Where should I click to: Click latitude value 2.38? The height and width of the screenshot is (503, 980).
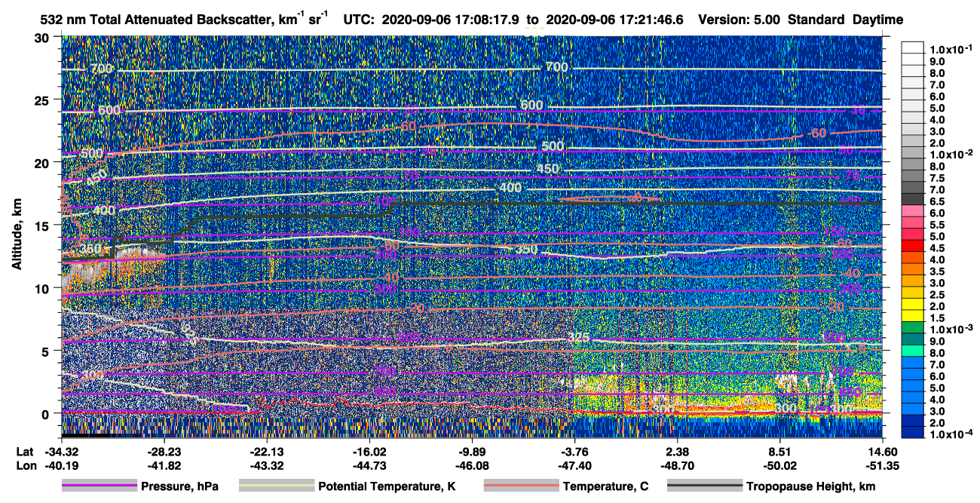[677, 452]
